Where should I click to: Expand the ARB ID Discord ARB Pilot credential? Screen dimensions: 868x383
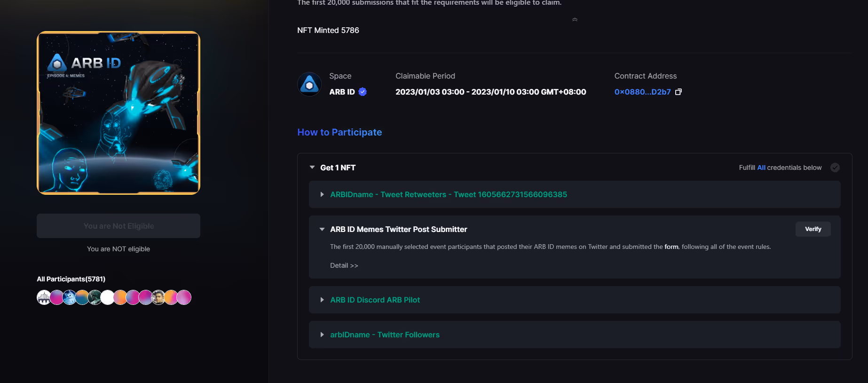322,300
